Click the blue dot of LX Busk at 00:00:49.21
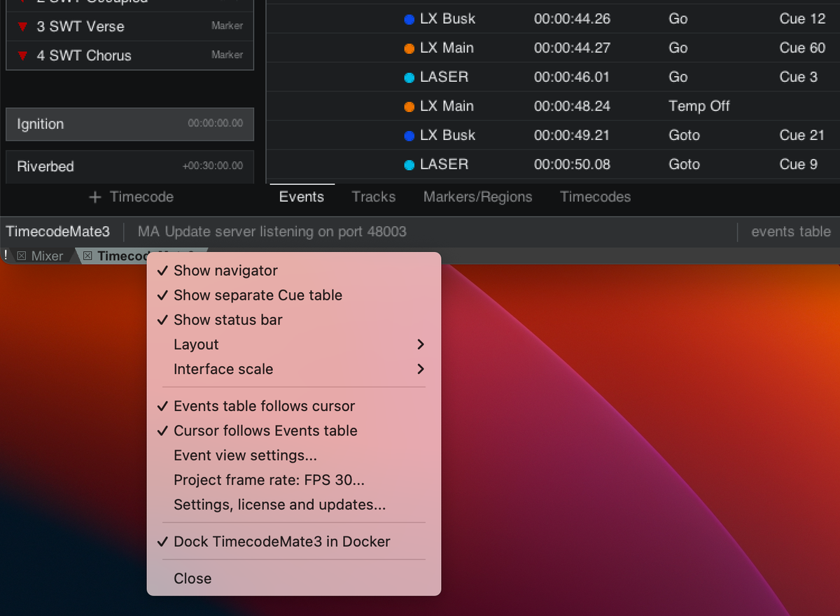Viewport: 840px width, 616px height. point(409,136)
